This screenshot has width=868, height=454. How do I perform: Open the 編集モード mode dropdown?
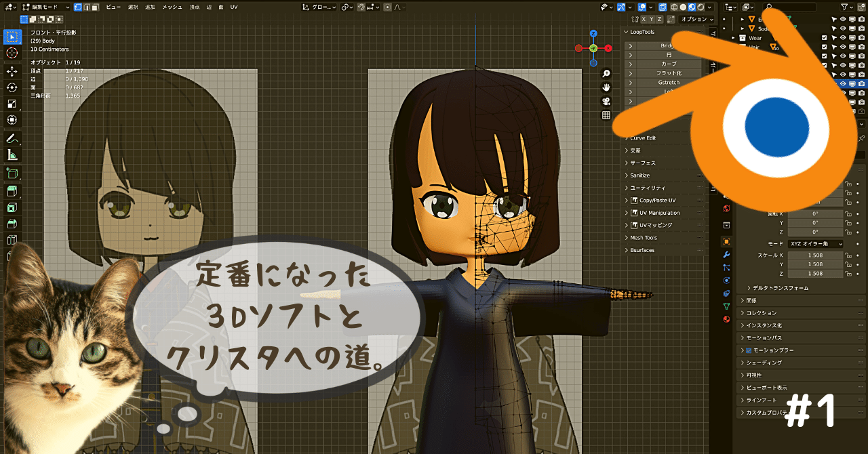click(47, 7)
